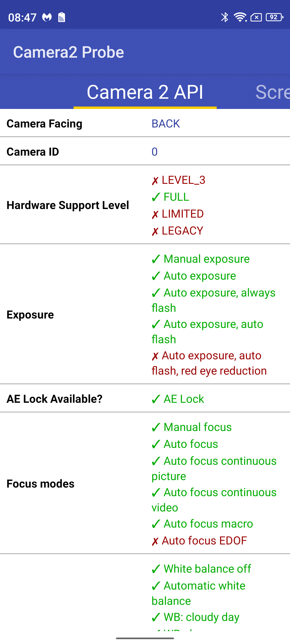
Task: Open the partially visible Scre tab
Action: (273, 92)
